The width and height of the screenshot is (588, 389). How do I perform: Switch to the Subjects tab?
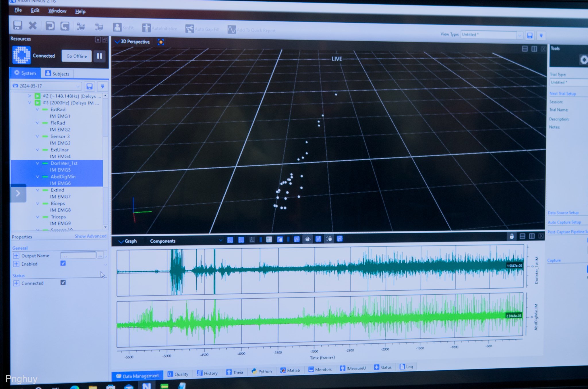[57, 73]
